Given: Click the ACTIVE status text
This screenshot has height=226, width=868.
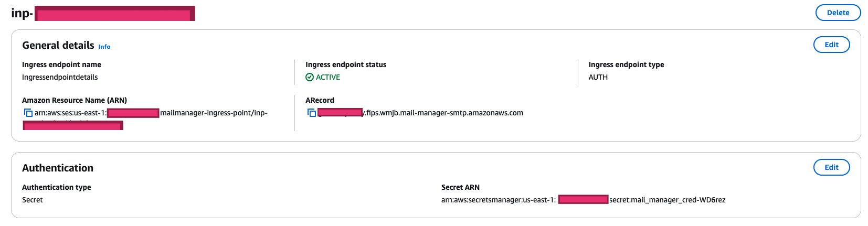Looking at the screenshot, I should click(328, 77).
